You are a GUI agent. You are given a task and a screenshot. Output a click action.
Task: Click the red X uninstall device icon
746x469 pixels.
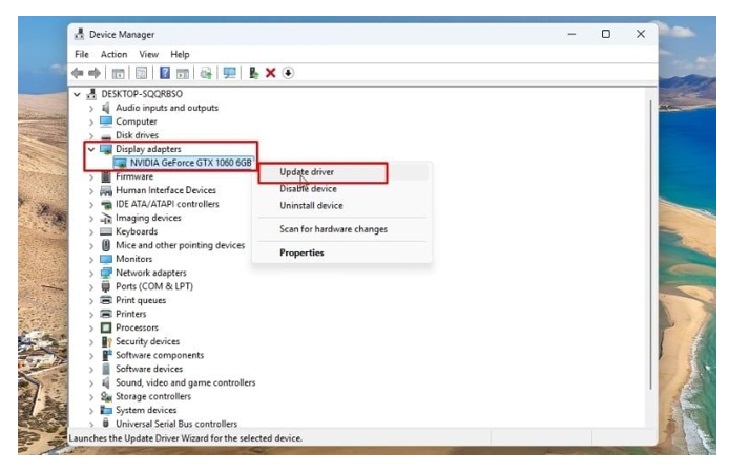[271, 73]
